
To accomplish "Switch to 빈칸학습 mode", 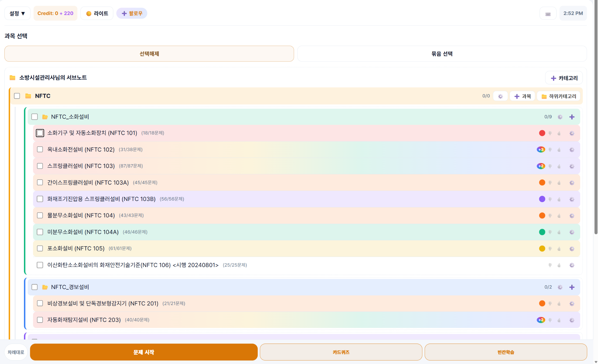I will (506, 352).
